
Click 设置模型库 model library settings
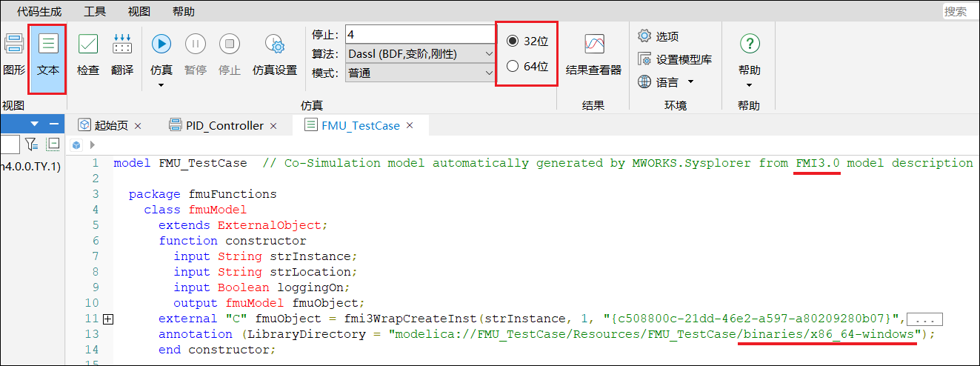675,59
